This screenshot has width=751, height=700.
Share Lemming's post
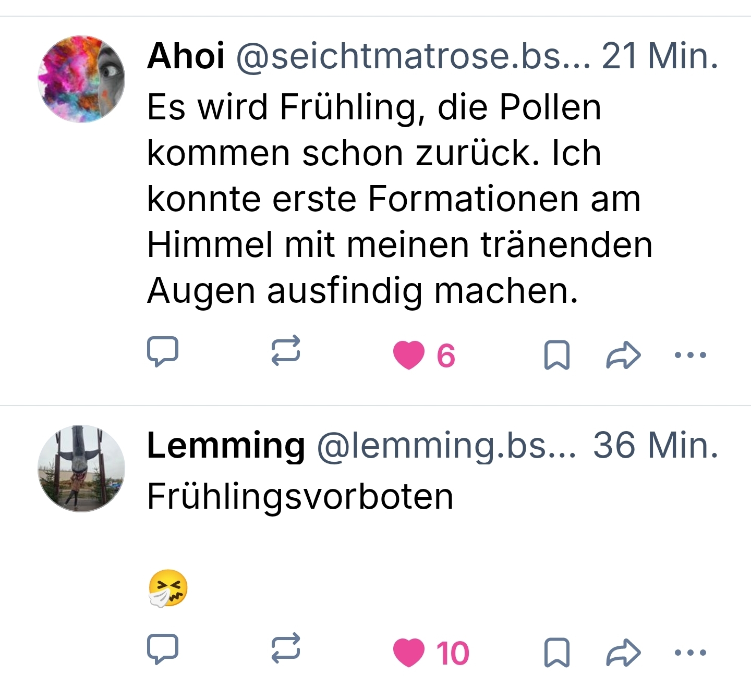coord(623,653)
